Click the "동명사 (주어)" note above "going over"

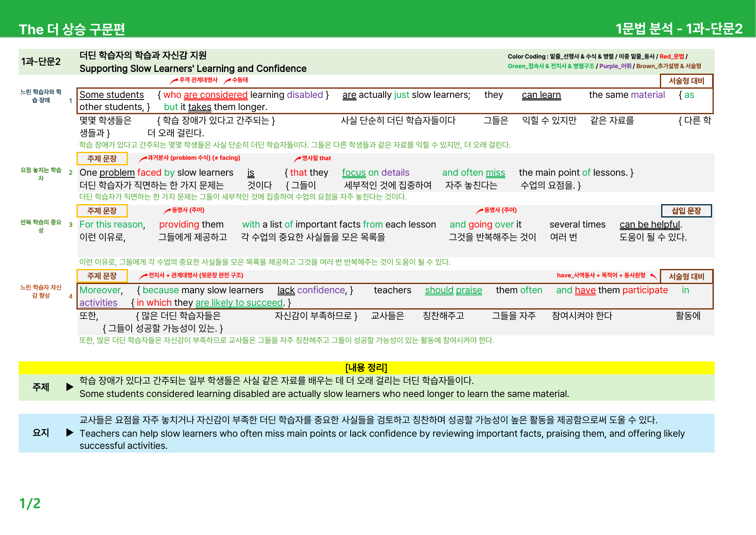pyautogui.click(x=500, y=210)
